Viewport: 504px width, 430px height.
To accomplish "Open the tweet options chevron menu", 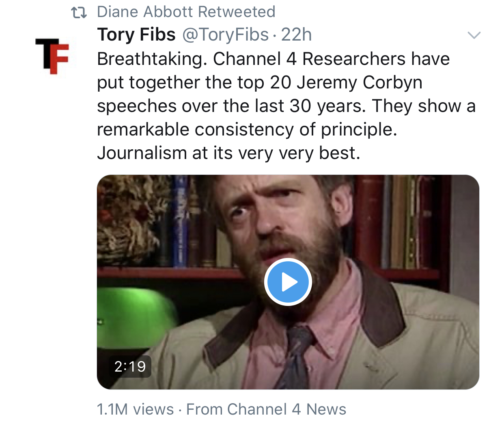I will coord(474,35).
